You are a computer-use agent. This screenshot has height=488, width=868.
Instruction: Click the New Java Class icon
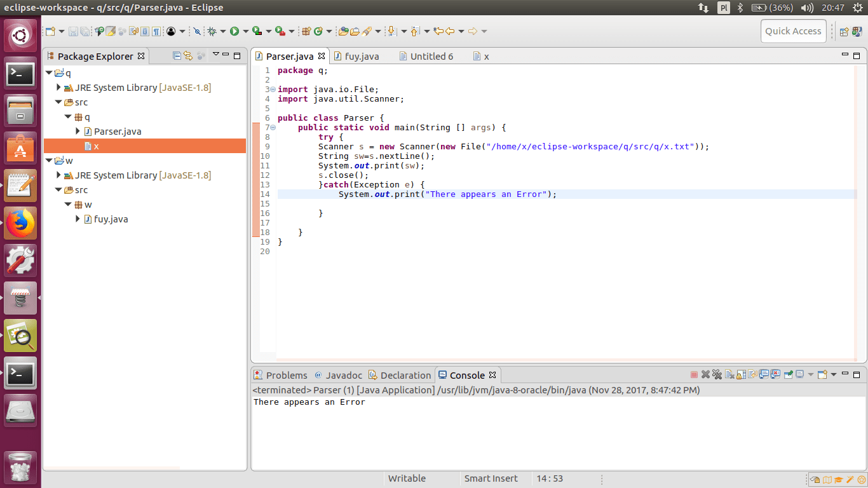(x=318, y=31)
